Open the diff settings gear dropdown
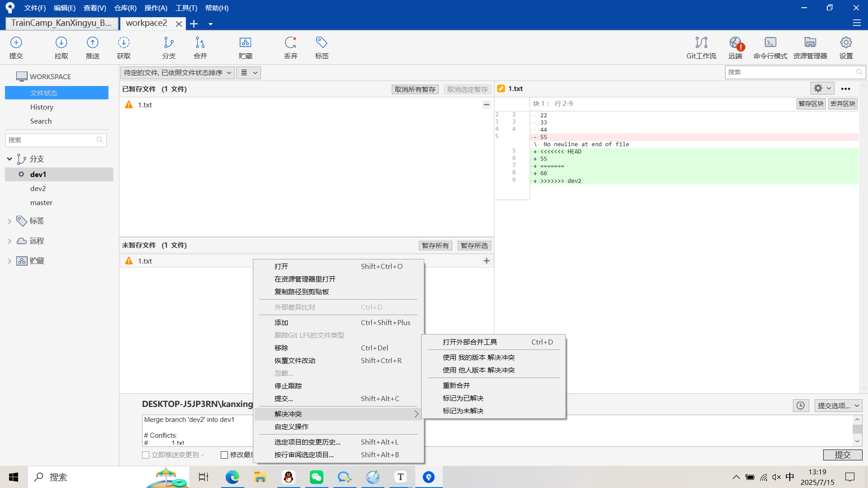Viewport: 868px width, 488px height. [822, 89]
